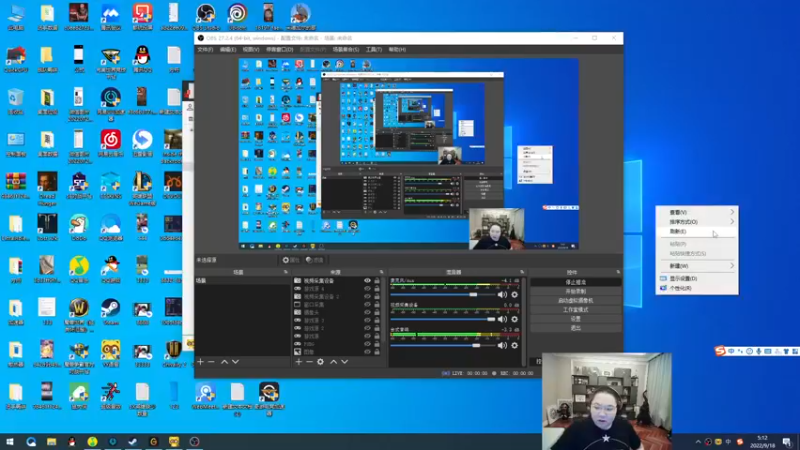
Task: Open the Ubisoft Connect desktop shortcut
Action: [237, 16]
